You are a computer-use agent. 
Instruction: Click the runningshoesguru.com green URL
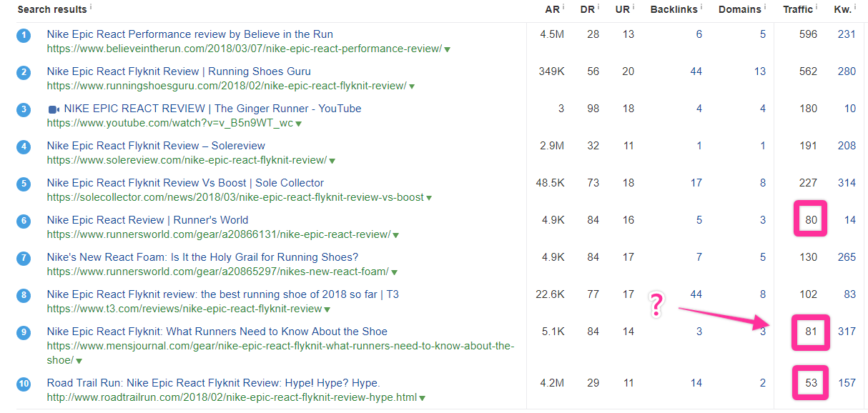click(x=227, y=86)
